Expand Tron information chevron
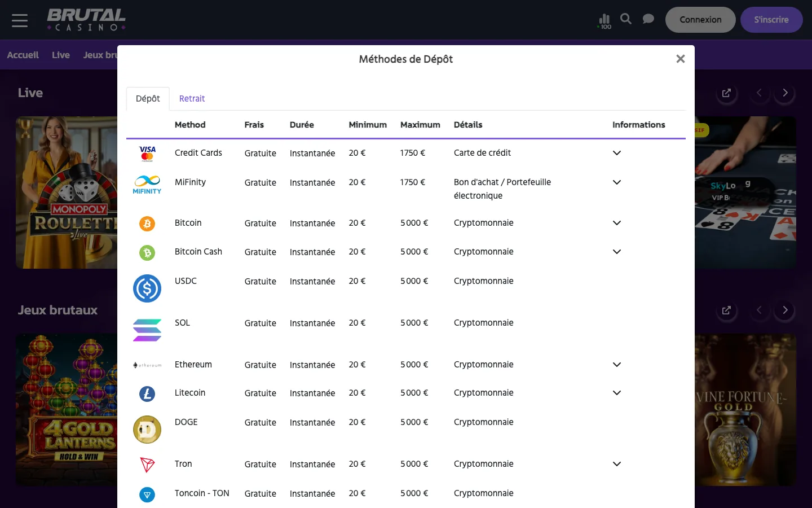Viewport: 812px width, 508px height. 617,464
